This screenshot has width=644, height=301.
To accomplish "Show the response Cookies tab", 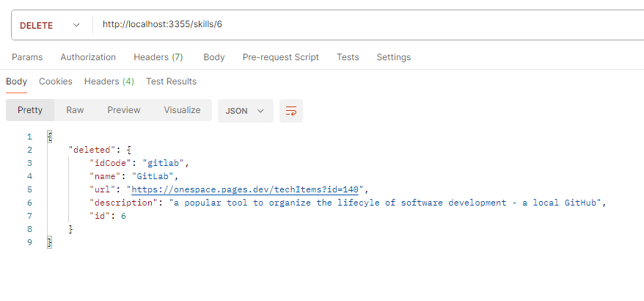I will pyautogui.click(x=56, y=81).
